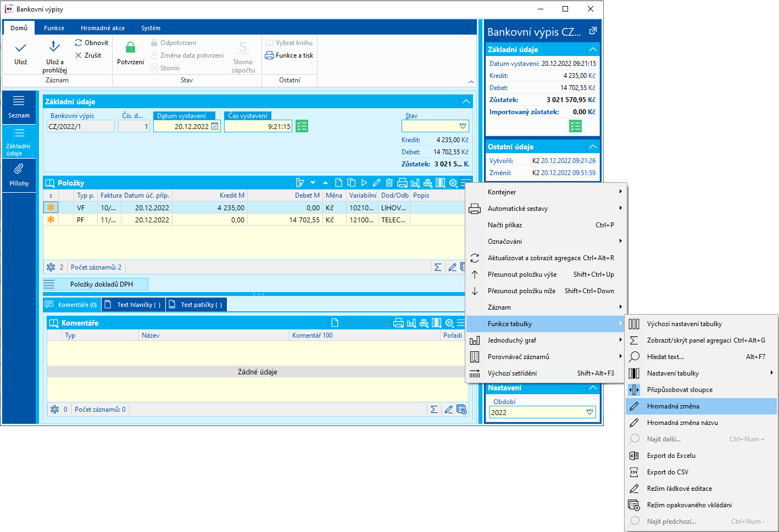The image size is (779, 532).
Task: Sort by the Variabilní column header
Action: [363, 195]
